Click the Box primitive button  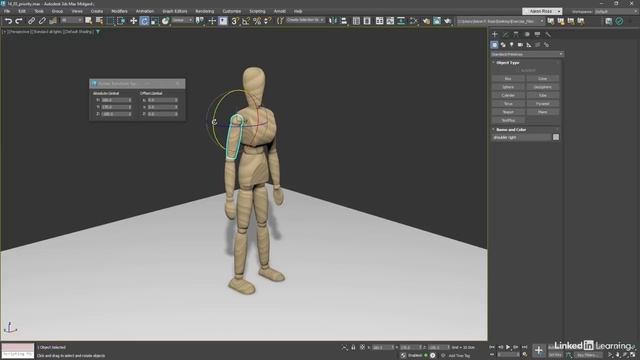click(x=508, y=78)
